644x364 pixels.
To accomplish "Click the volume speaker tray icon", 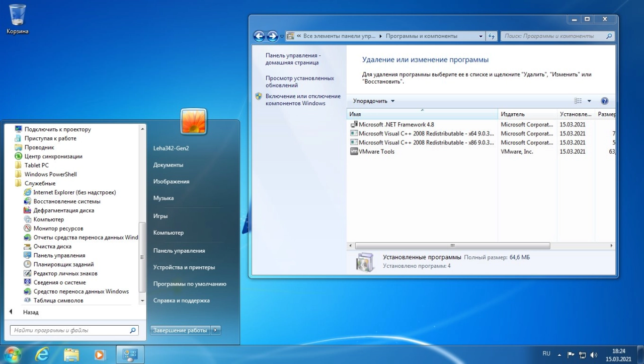I will (593, 354).
